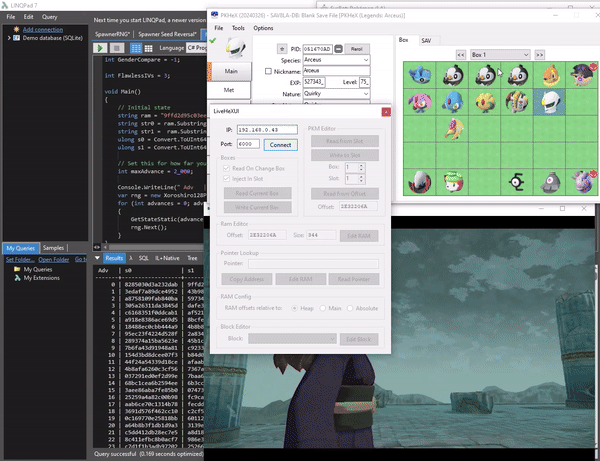This screenshot has height=461, width=600.
Task: Switch results to rich text view icon
Action: 136,48
